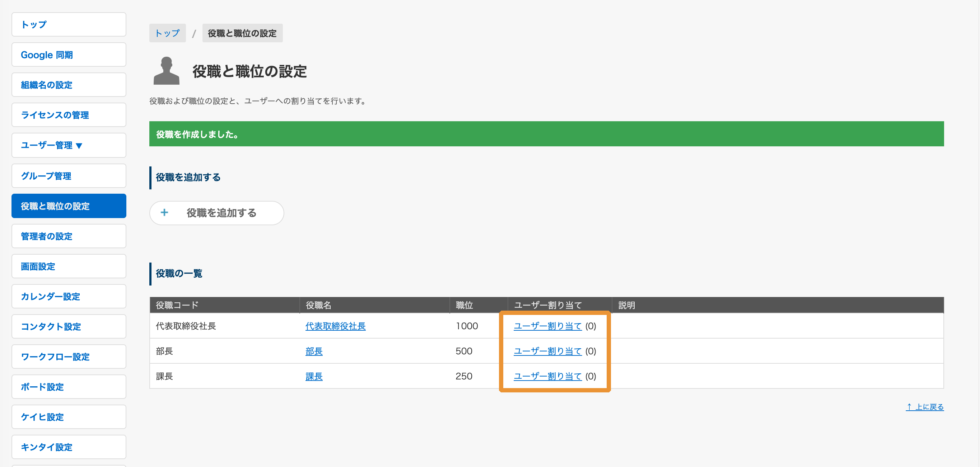This screenshot has height=467, width=980.
Task: Click the 役職名 column header
Action: pos(375,305)
